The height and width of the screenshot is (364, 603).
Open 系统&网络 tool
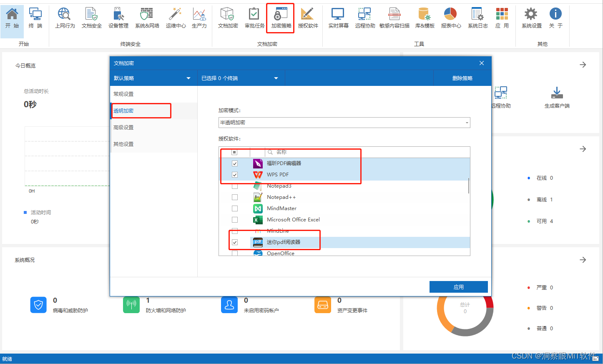tap(147, 18)
